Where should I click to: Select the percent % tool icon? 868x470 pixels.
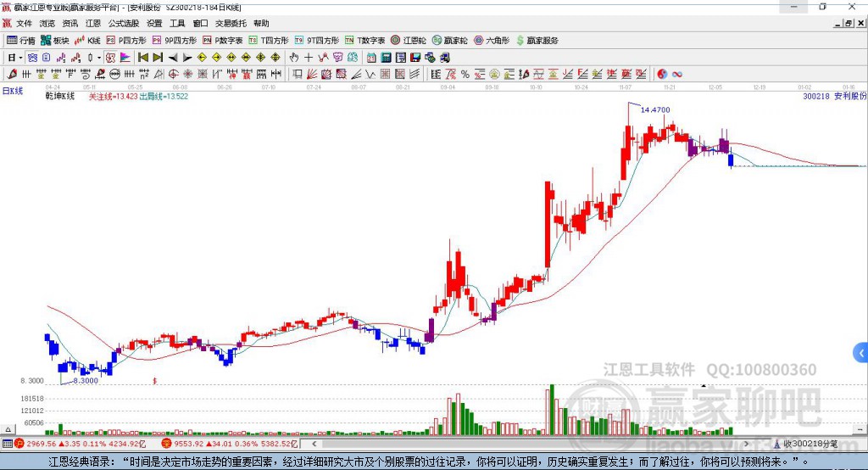click(x=465, y=74)
